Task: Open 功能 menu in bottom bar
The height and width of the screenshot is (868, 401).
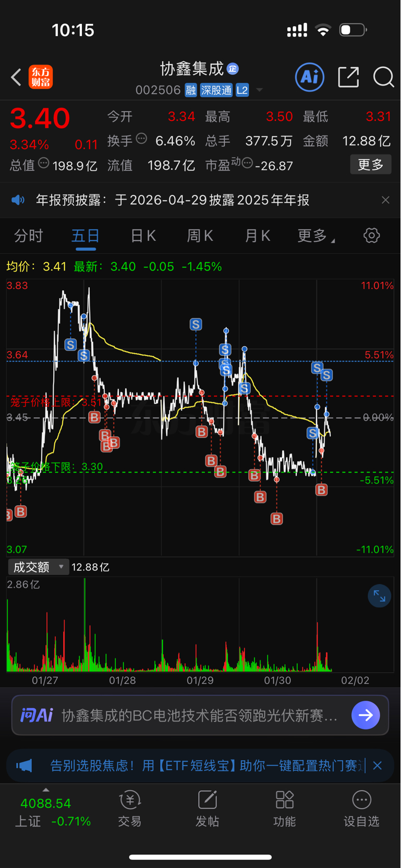Action: [x=285, y=809]
